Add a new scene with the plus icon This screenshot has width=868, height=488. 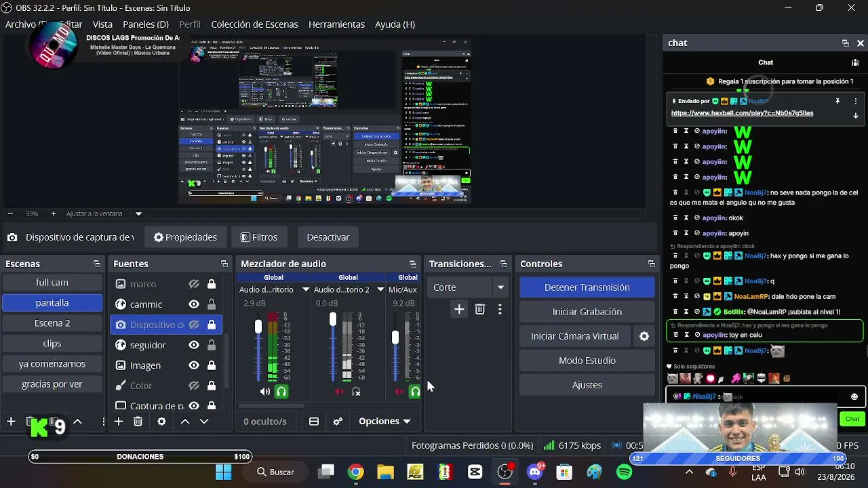[11, 422]
